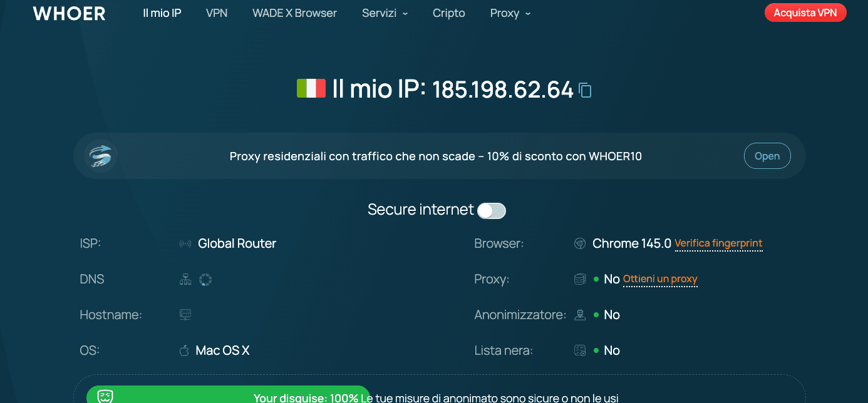Click the residential proxy banner logo

click(x=100, y=156)
